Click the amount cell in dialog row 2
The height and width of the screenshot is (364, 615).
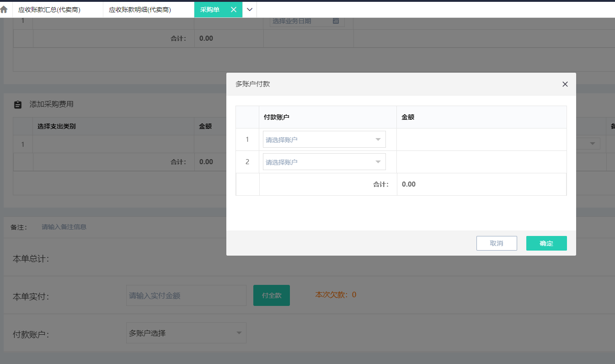click(481, 162)
